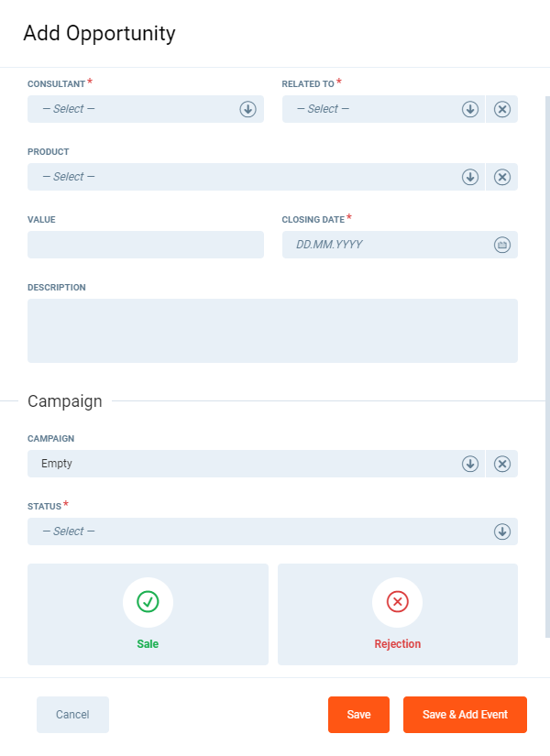
Task: Click the green Sale checkmark icon
Action: coord(148,602)
